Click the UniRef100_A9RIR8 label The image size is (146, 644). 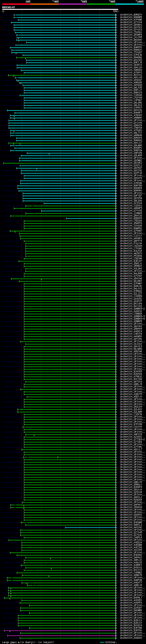[131, 153]
